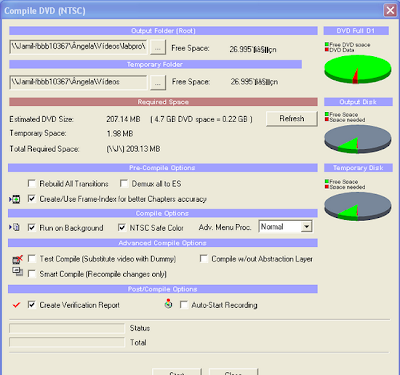The height and width of the screenshot is (375, 400).
Task: Toggle NTSC Safe Color checkbox
Action: (122, 228)
